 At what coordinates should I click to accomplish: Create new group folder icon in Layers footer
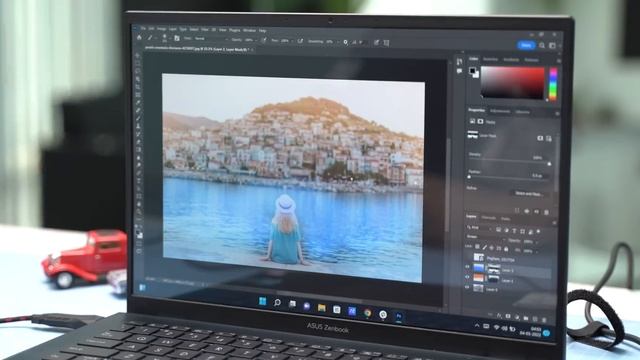[526, 318]
